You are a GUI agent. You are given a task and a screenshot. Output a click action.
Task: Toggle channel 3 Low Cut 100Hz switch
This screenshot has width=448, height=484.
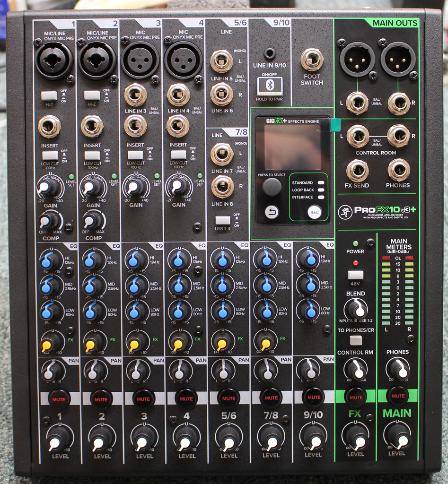(x=136, y=155)
